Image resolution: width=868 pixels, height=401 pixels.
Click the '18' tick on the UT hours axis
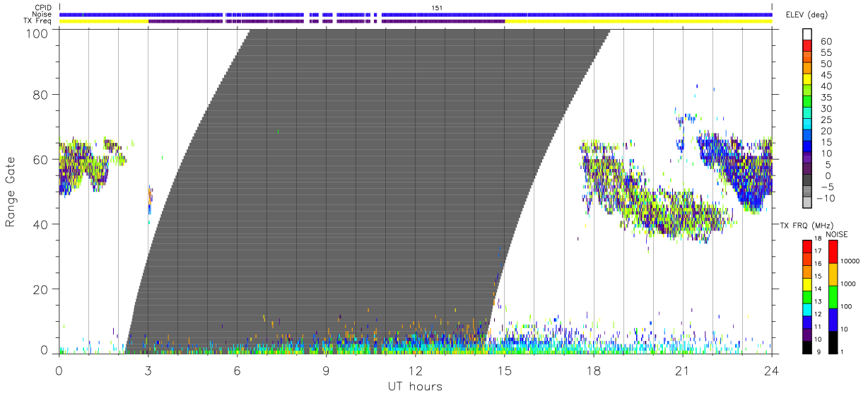coord(594,370)
